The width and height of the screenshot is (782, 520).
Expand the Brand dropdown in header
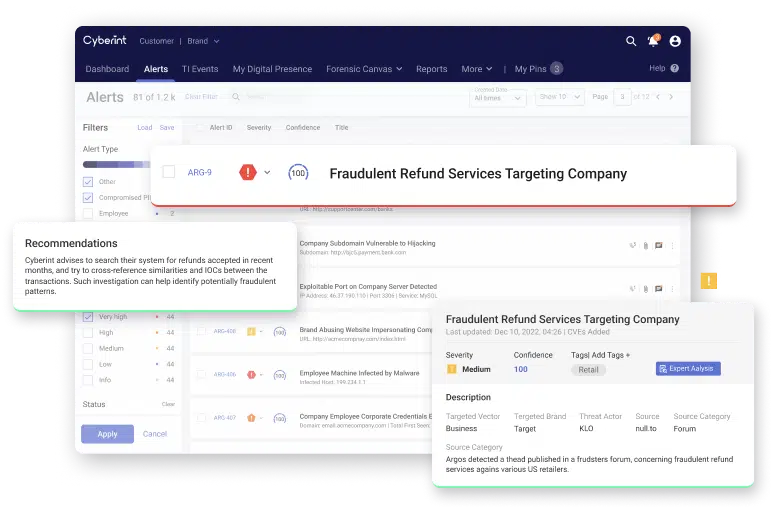203,42
